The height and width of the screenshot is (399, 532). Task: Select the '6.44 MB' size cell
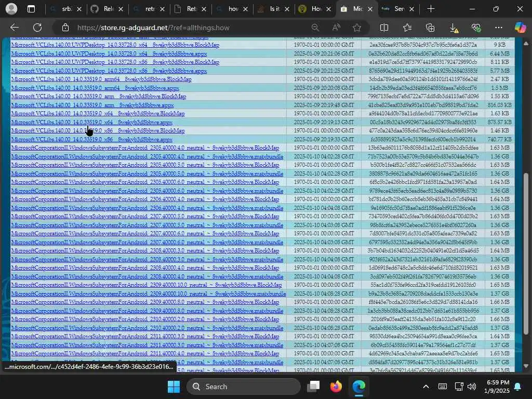(500, 54)
